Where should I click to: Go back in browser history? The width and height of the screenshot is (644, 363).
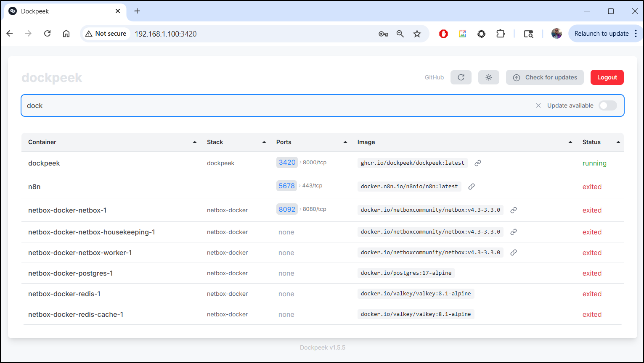click(10, 34)
